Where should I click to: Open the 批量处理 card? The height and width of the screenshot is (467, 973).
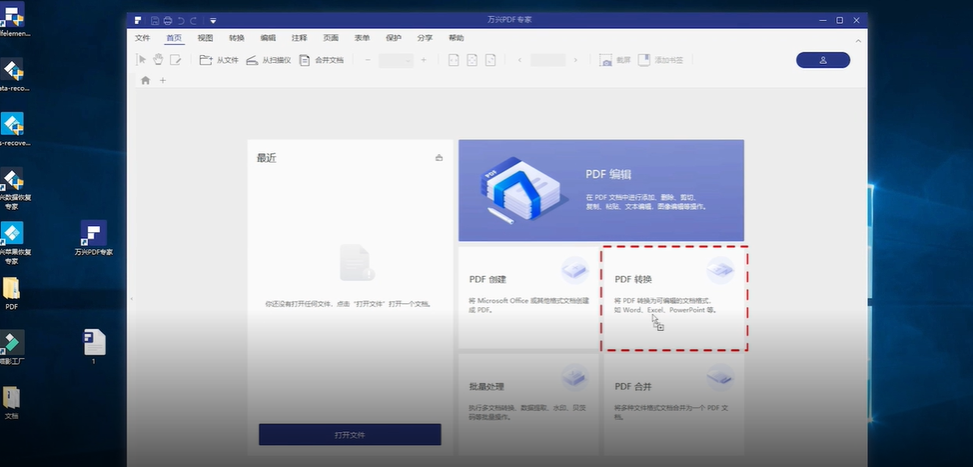[529, 403]
